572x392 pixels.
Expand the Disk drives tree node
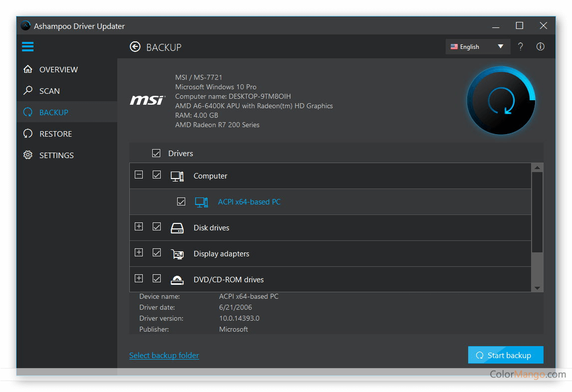(139, 226)
